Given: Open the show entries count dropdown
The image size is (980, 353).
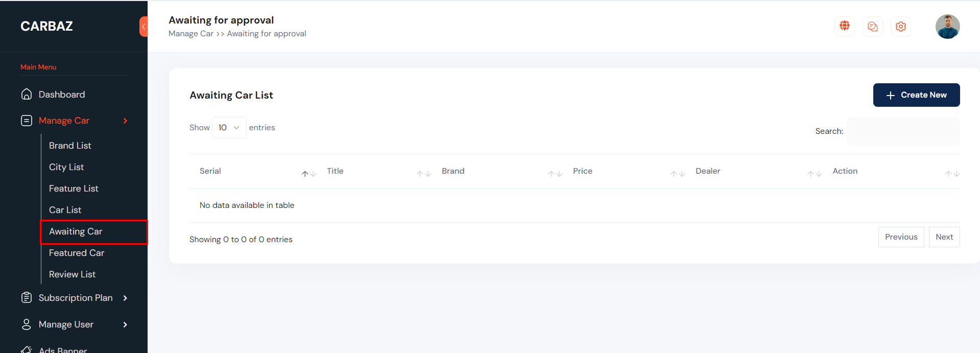Looking at the screenshot, I should (229, 128).
